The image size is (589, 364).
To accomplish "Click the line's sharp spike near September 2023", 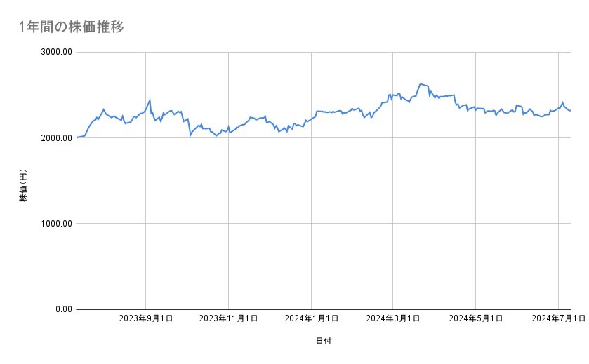I will (x=150, y=100).
